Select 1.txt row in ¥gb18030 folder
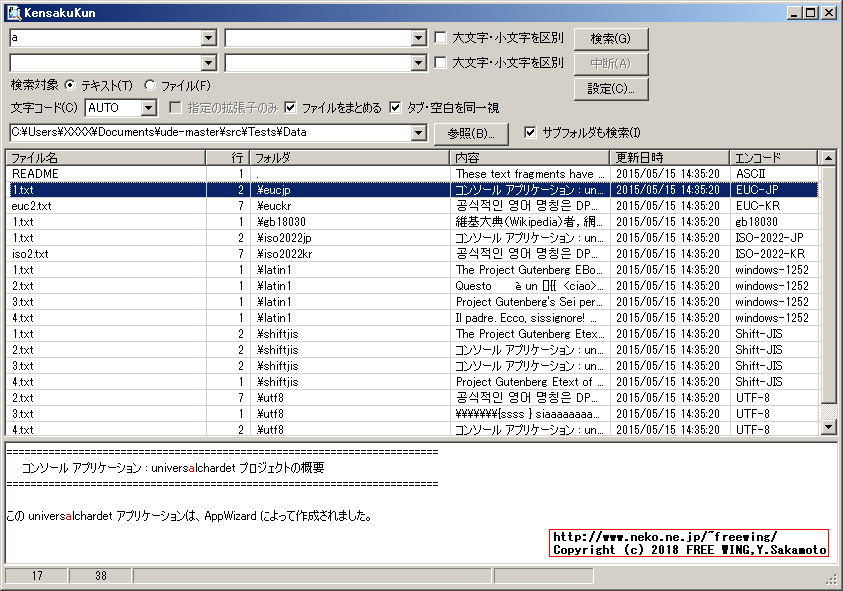The width and height of the screenshot is (843, 591). coord(412,222)
